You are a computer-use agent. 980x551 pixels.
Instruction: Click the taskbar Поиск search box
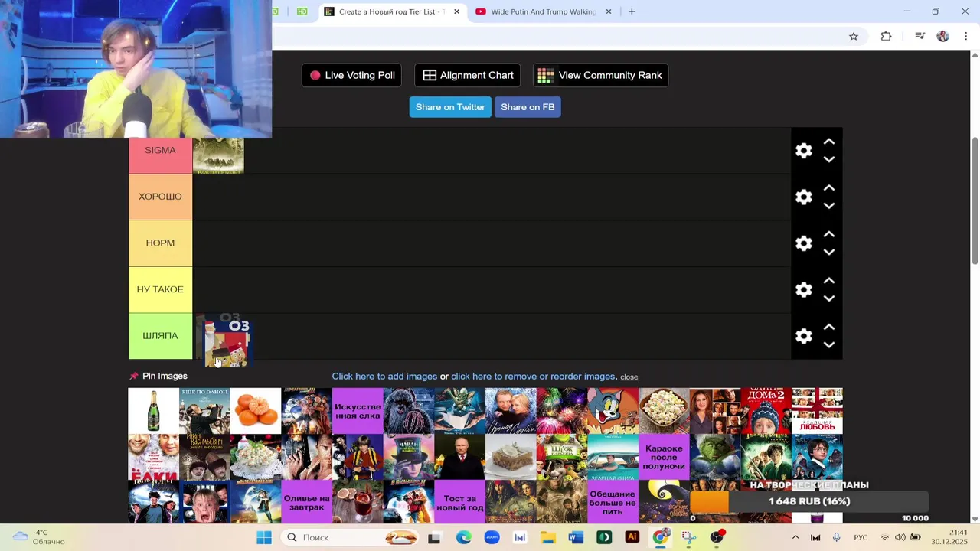click(x=348, y=537)
